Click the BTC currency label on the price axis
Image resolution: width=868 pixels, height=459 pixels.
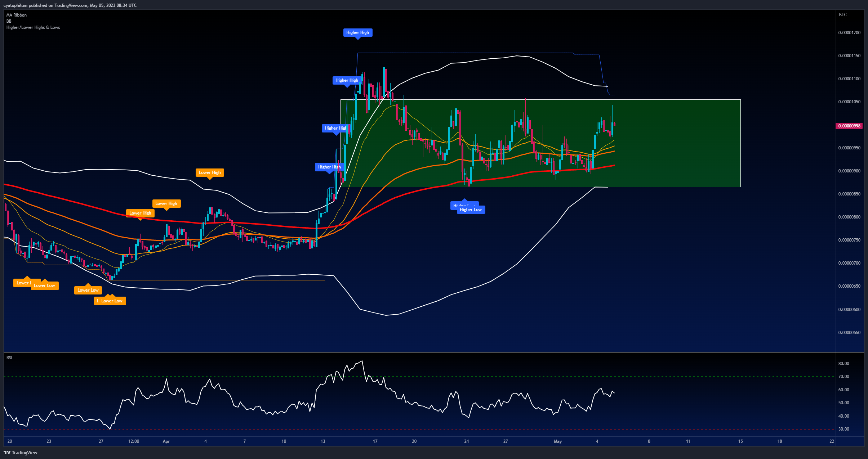coord(843,15)
